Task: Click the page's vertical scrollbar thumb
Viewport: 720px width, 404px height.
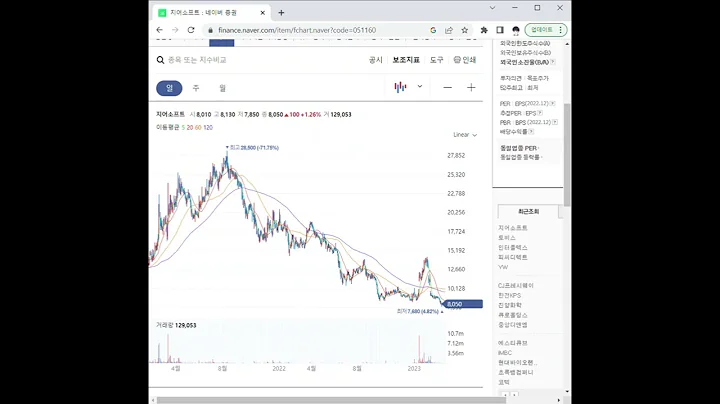Action: [x=567, y=155]
